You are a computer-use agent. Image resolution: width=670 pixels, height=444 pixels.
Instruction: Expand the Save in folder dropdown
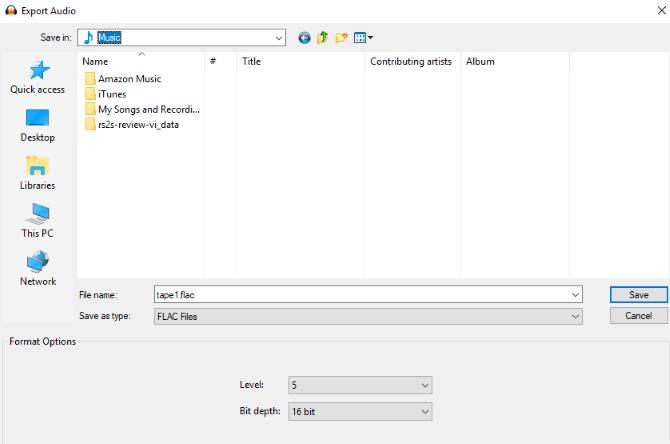coord(279,38)
